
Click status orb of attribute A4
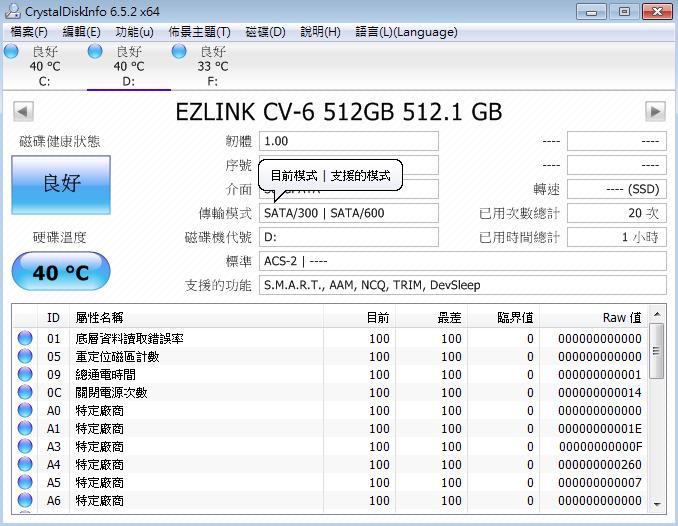pyautogui.click(x=25, y=464)
